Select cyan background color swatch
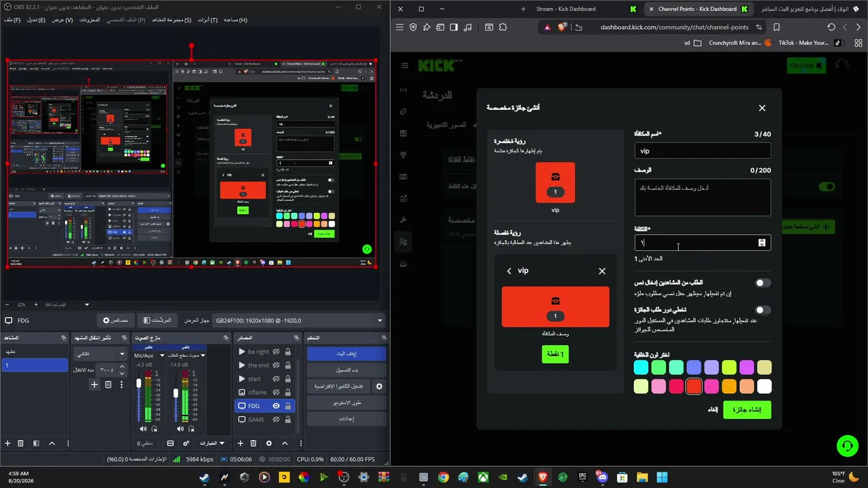The image size is (868, 488). (x=641, y=367)
